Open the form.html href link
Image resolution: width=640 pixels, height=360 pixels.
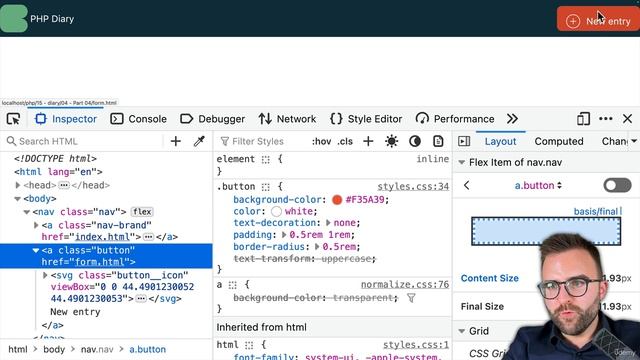click(x=99, y=262)
